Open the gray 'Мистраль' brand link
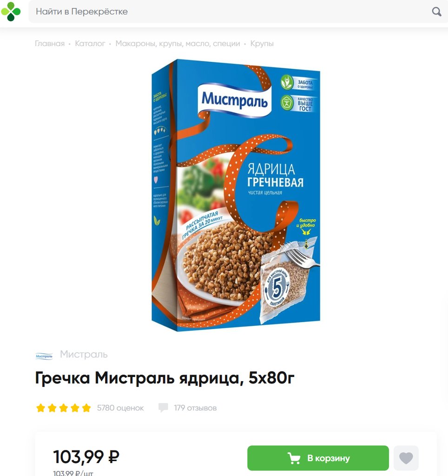 pyautogui.click(x=84, y=354)
